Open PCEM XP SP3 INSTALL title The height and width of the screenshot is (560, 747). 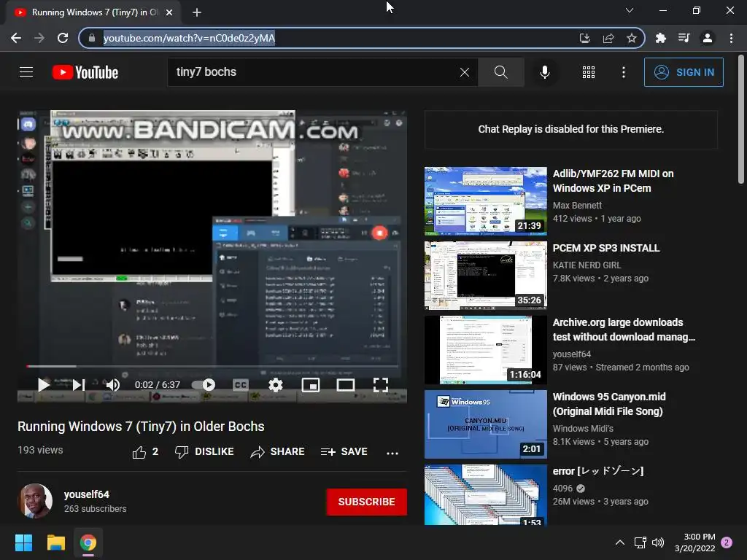(606, 248)
